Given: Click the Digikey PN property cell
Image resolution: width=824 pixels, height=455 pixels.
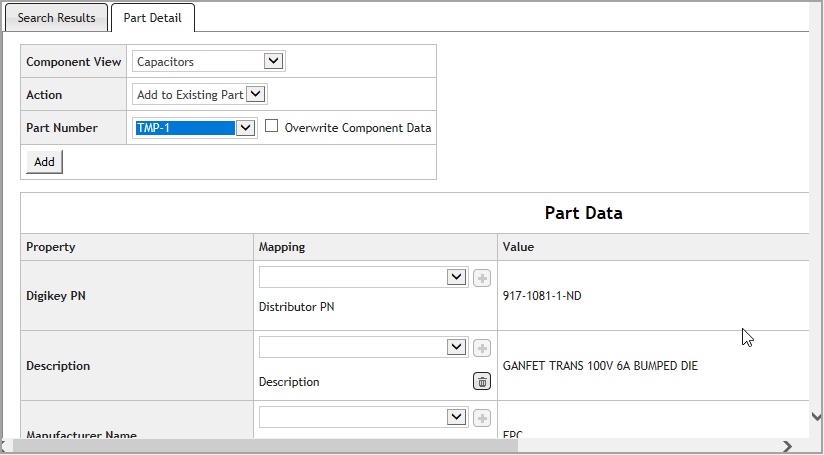Looking at the screenshot, I should point(137,296).
